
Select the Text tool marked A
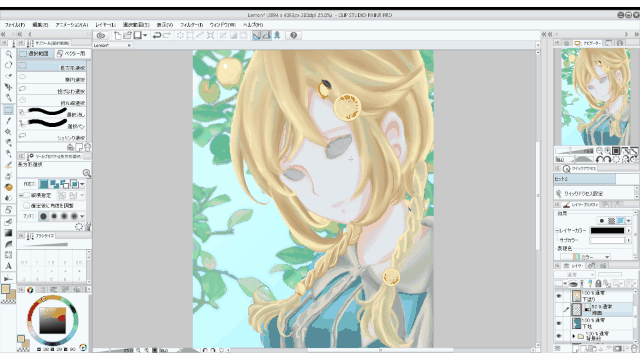(x=8, y=266)
